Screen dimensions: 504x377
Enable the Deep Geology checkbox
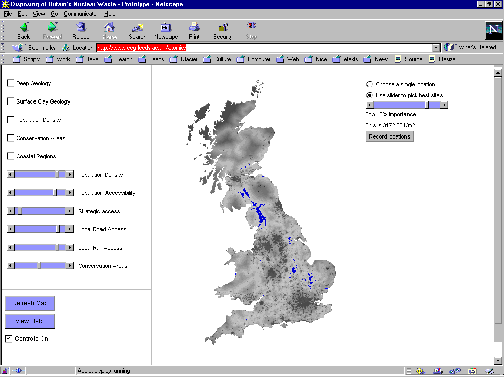[x=11, y=83]
